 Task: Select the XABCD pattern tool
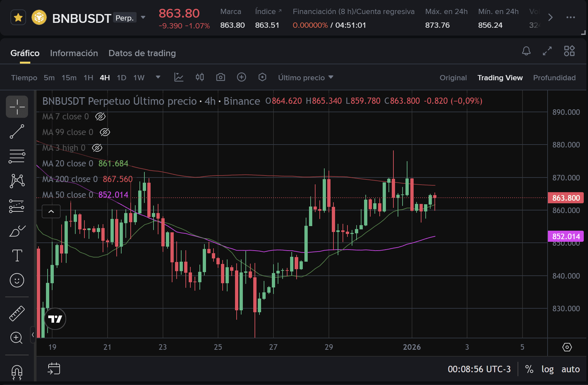17,181
